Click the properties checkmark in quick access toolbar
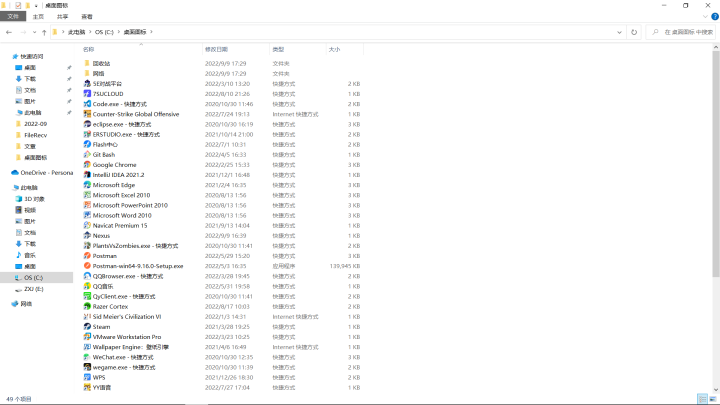 (x=18, y=6)
